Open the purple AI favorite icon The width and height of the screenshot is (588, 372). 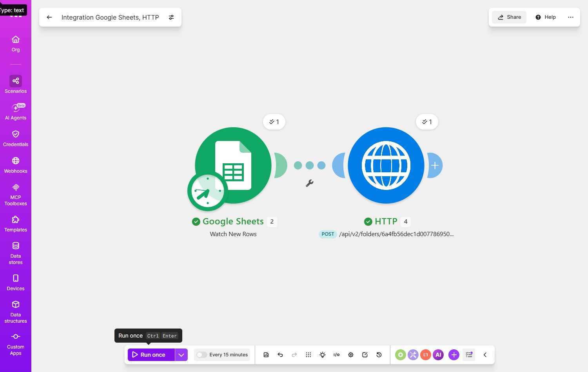438,355
